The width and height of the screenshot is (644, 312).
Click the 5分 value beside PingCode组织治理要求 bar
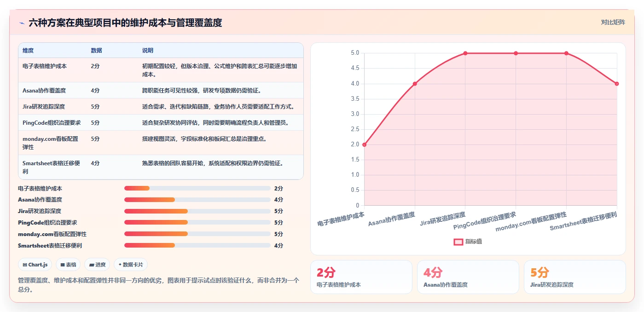(x=278, y=222)
